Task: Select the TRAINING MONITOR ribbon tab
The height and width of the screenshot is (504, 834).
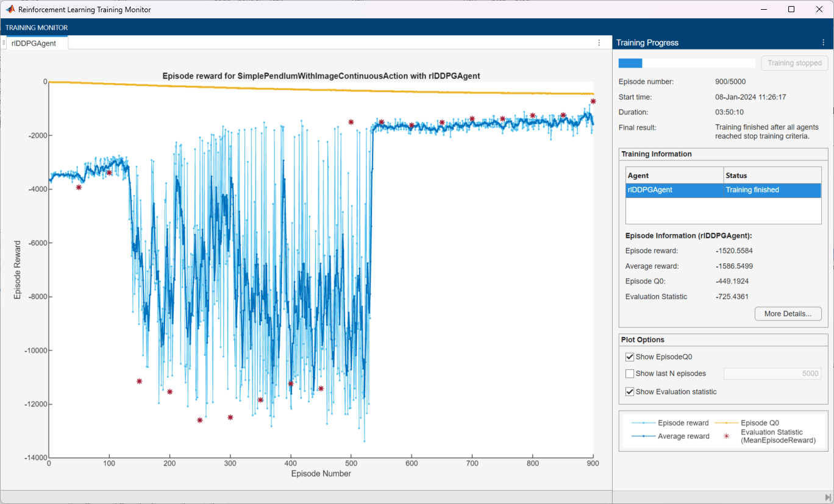Action: [37, 27]
